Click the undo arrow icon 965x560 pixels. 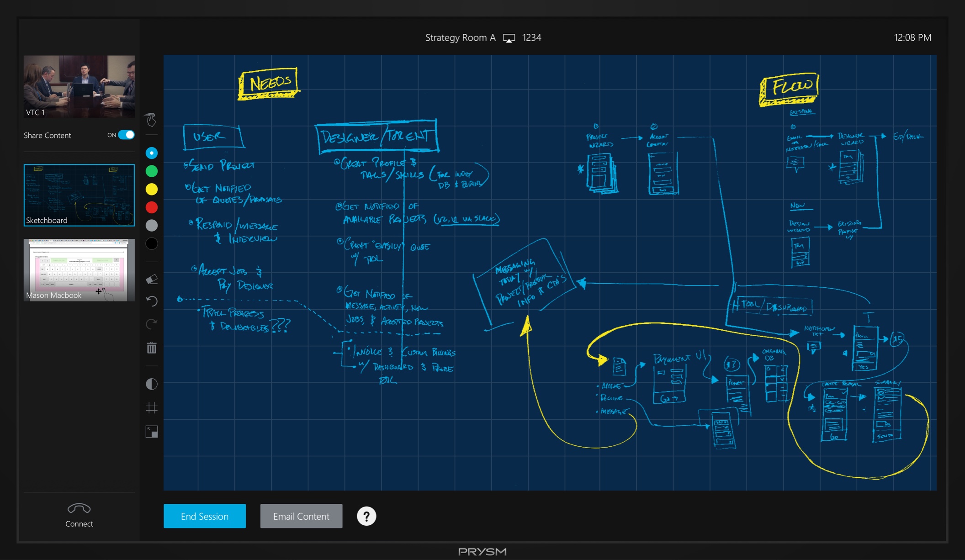(151, 301)
